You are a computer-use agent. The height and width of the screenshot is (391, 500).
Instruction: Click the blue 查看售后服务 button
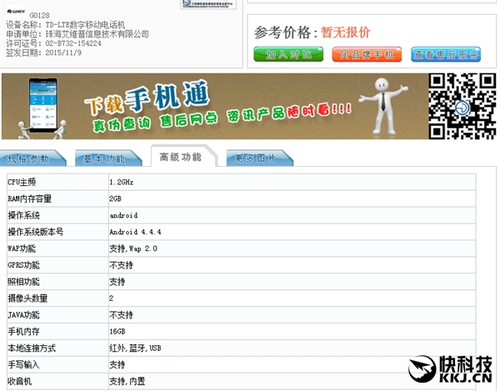[446, 54]
